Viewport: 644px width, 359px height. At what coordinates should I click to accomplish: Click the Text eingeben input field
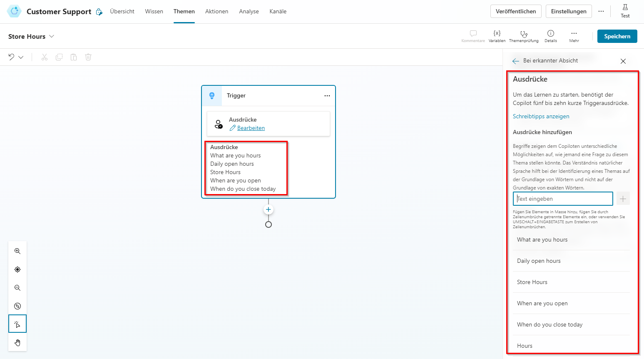[x=562, y=199]
